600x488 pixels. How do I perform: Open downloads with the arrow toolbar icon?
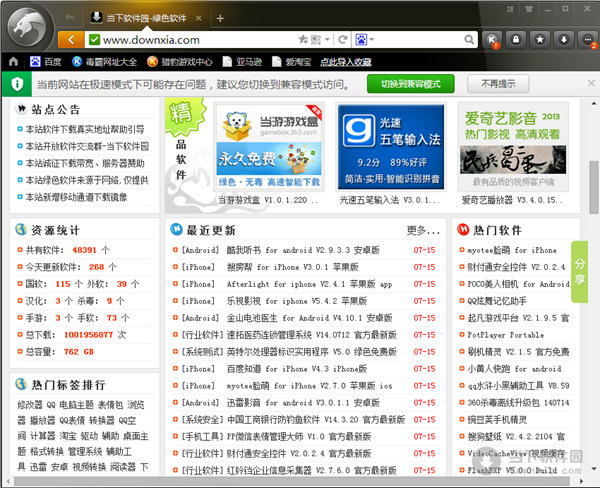pos(563,39)
